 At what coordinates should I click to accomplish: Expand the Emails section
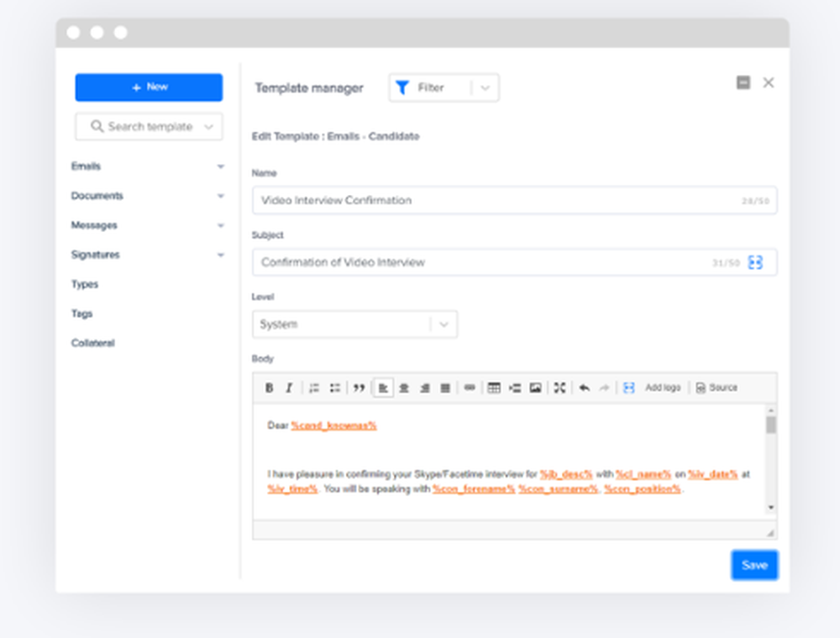click(220, 166)
